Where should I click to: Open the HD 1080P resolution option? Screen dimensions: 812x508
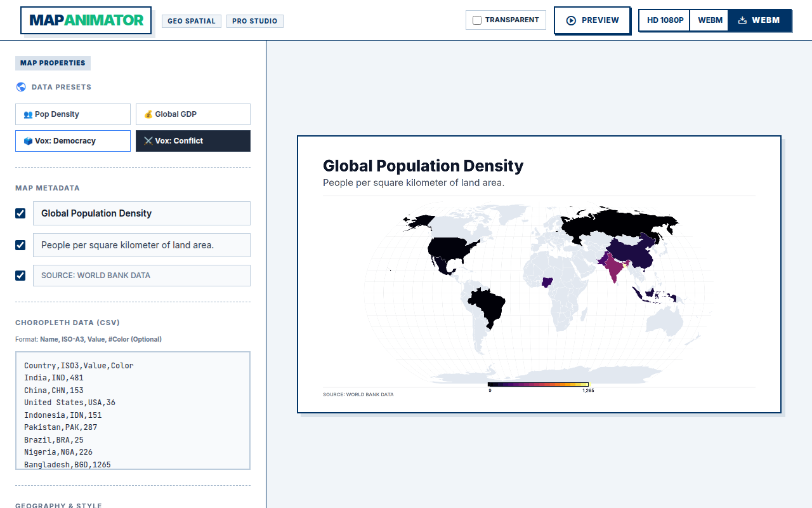coord(665,20)
